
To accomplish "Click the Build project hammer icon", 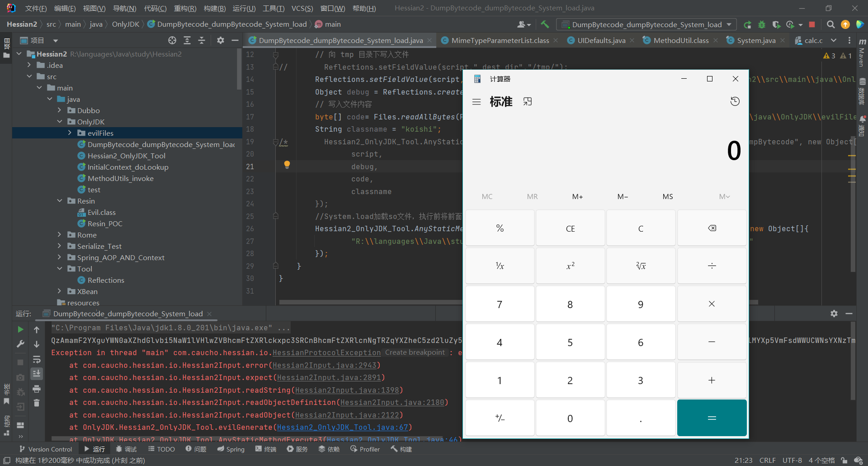I will tap(545, 24).
